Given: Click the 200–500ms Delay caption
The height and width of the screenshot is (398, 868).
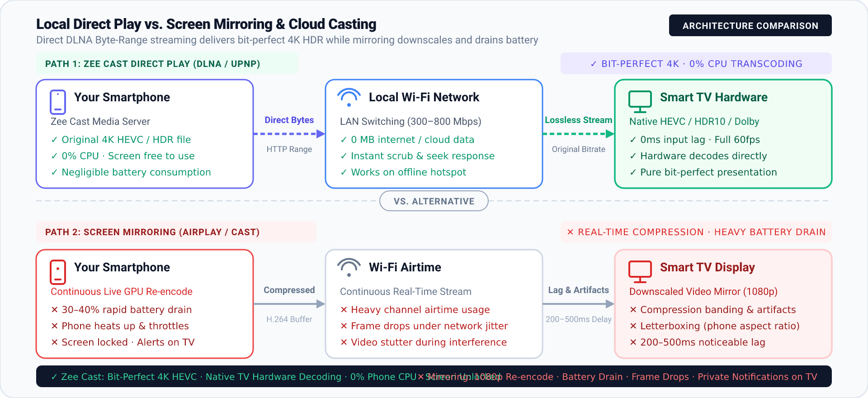Looking at the screenshot, I should coord(579,319).
